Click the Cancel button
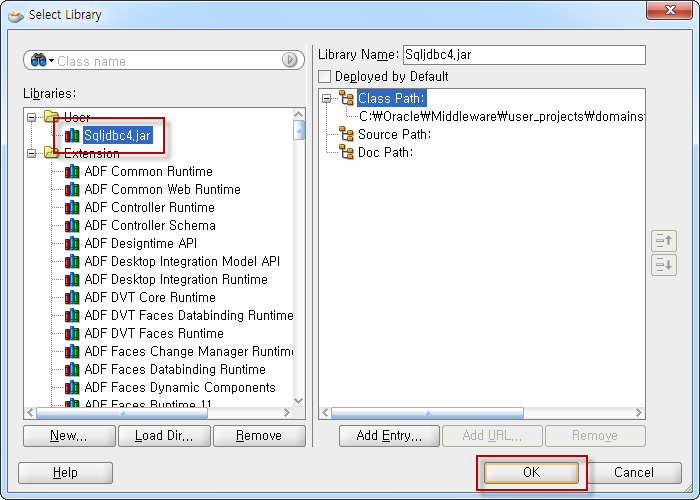Screen dimensions: 700x500 634,473
